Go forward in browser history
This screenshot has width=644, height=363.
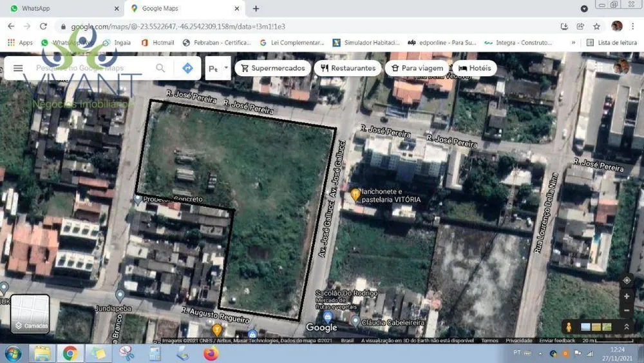click(27, 26)
